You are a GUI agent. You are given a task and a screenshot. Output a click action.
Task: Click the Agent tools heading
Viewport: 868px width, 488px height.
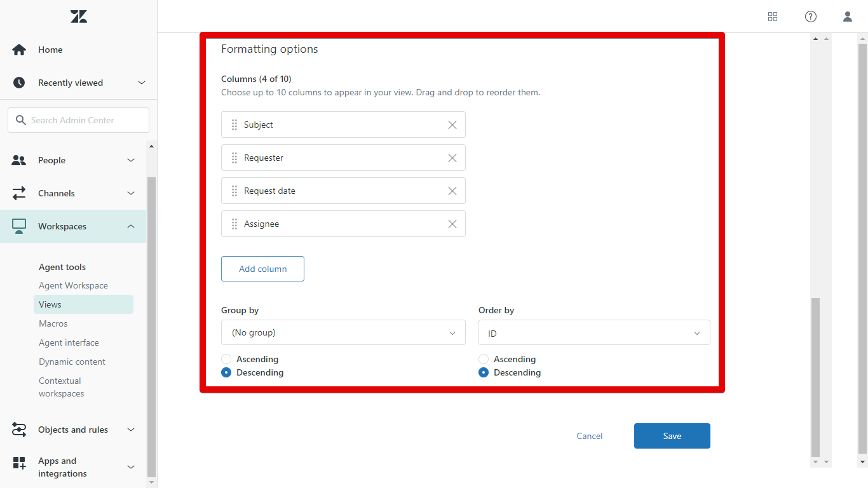tap(62, 267)
